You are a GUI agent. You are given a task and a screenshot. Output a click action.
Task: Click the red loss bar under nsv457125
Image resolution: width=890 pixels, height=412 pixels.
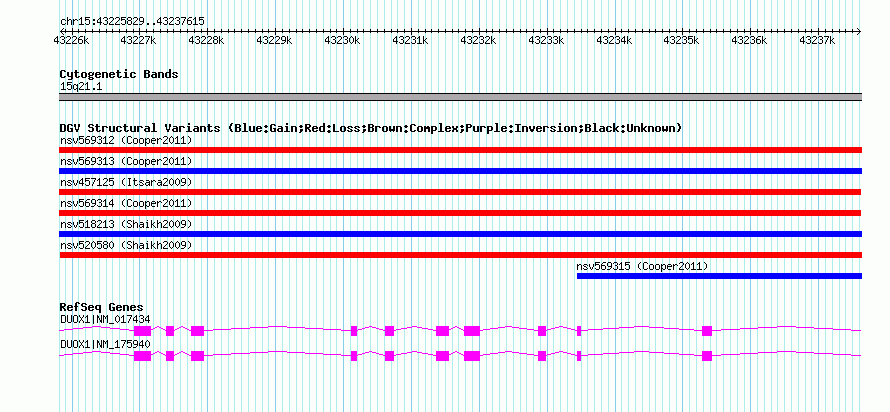click(460, 192)
